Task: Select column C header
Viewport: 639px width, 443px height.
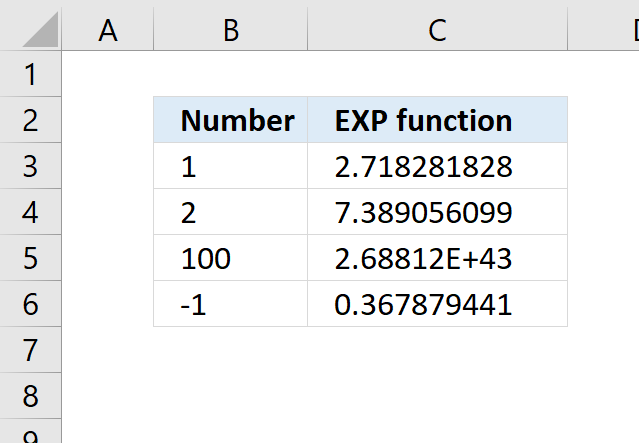Action: click(x=437, y=29)
